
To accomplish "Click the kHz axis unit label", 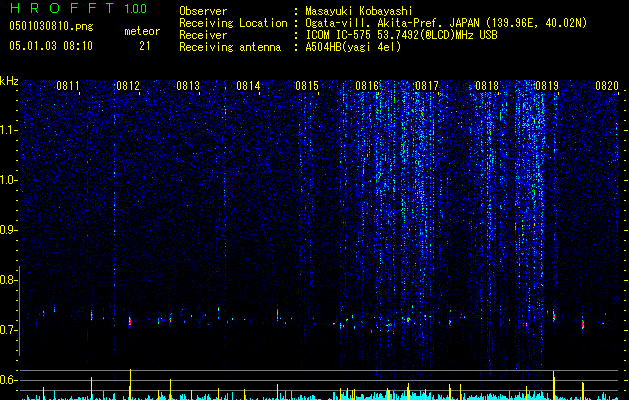I will [9, 81].
